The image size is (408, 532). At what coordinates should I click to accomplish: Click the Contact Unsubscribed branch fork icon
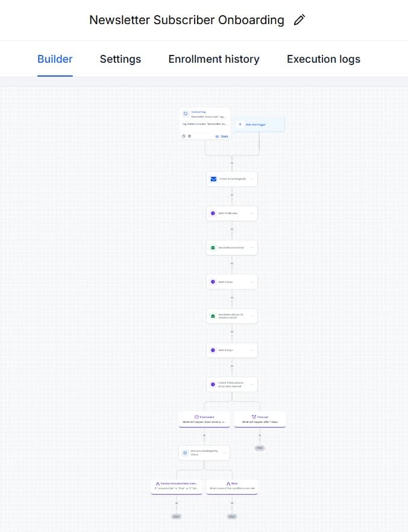(x=157, y=484)
